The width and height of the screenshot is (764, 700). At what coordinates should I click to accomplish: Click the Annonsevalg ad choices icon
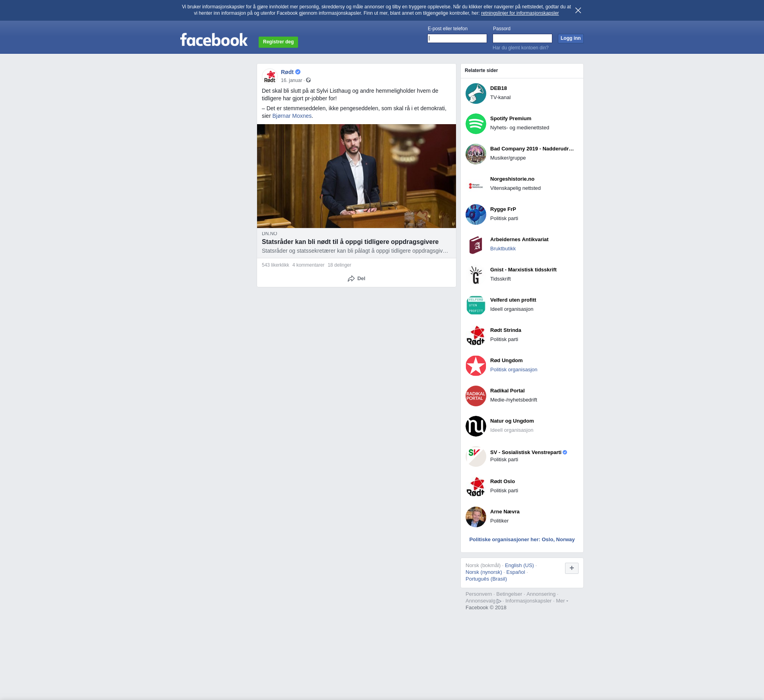tap(499, 601)
